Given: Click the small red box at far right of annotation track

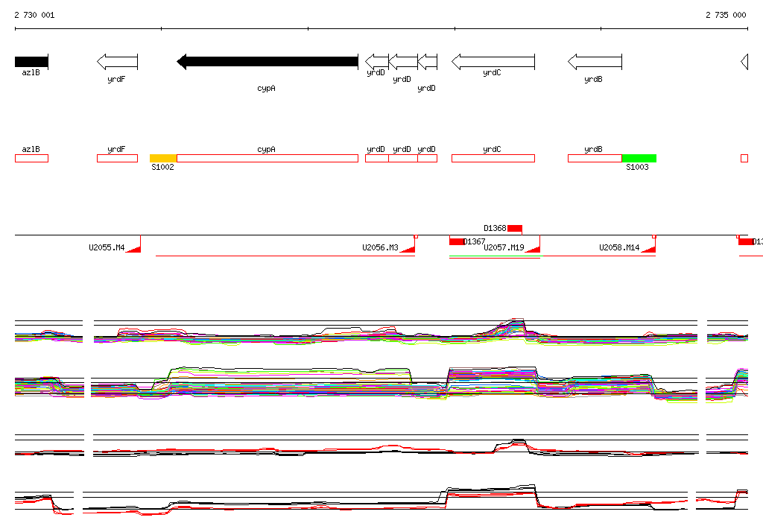Looking at the screenshot, I should 744,158.
